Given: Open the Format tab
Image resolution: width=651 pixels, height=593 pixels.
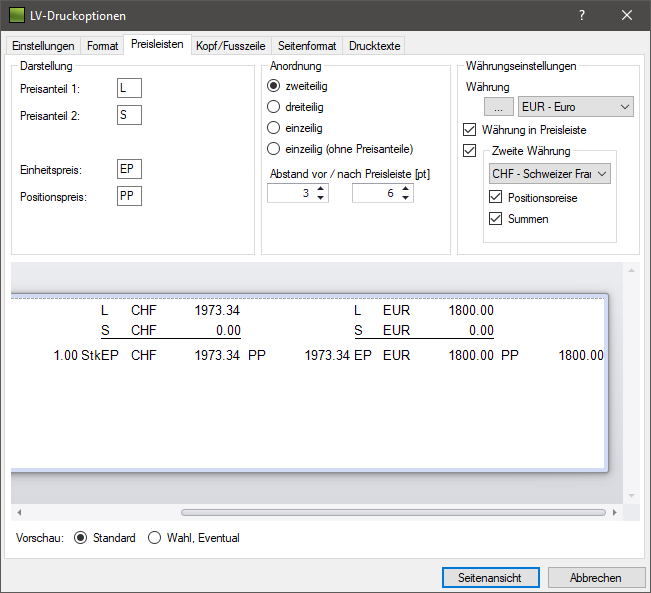Looking at the screenshot, I should click(x=102, y=46).
